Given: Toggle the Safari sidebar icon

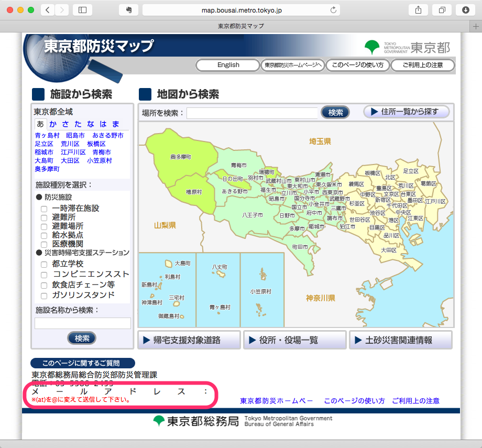Looking at the screenshot, I should point(82,10).
